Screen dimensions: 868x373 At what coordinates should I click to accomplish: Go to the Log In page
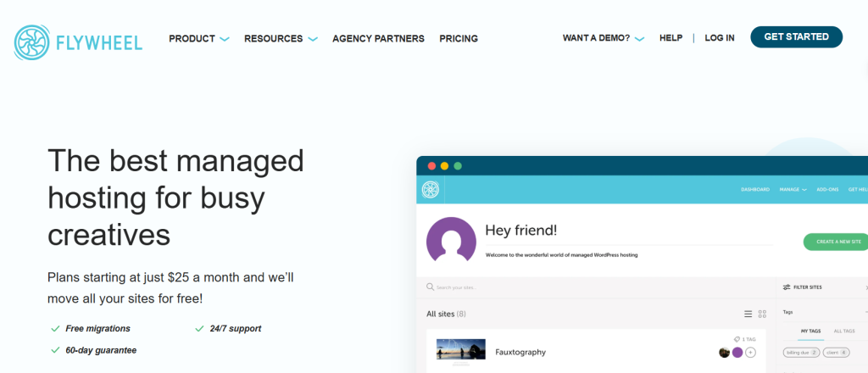pyautogui.click(x=720, y=38)
